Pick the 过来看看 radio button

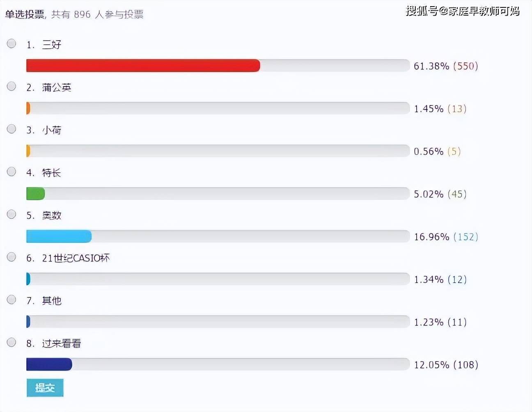click(11, 342)
